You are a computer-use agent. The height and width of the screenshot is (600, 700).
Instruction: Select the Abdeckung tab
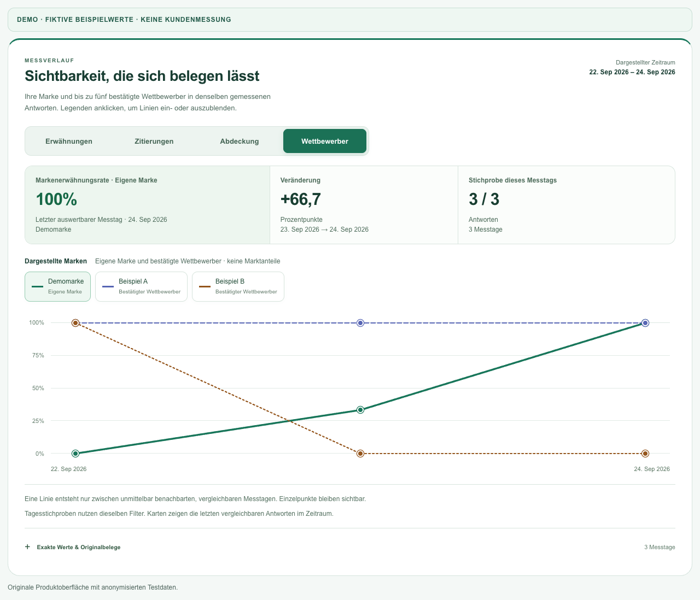pos(240,141)
